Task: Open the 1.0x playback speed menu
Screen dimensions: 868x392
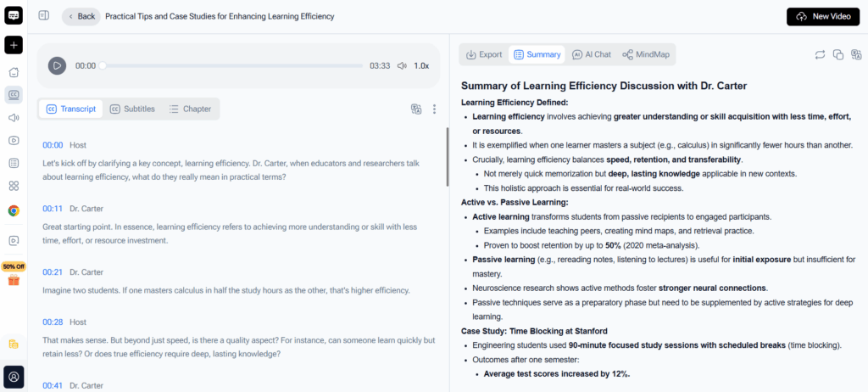Action: (x=421, y=65)
